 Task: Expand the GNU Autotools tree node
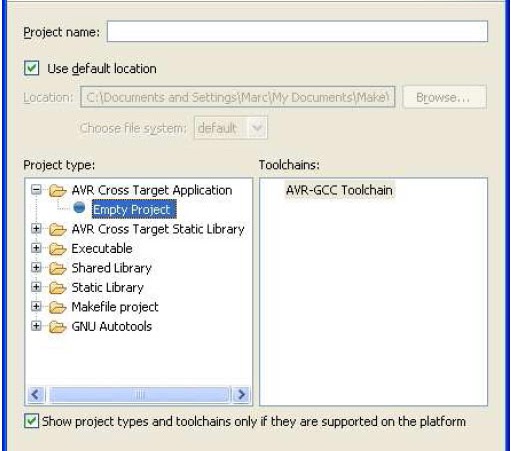pos(36,326)
